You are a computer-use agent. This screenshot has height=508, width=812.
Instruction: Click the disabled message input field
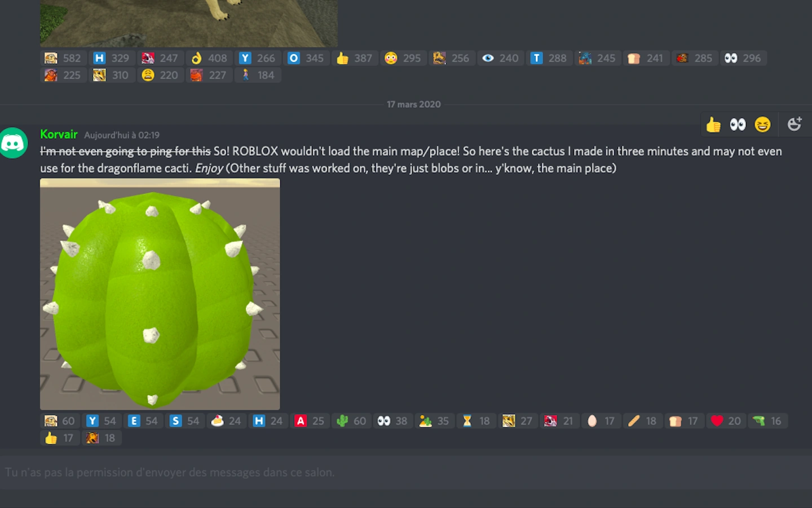click(406, 472)
